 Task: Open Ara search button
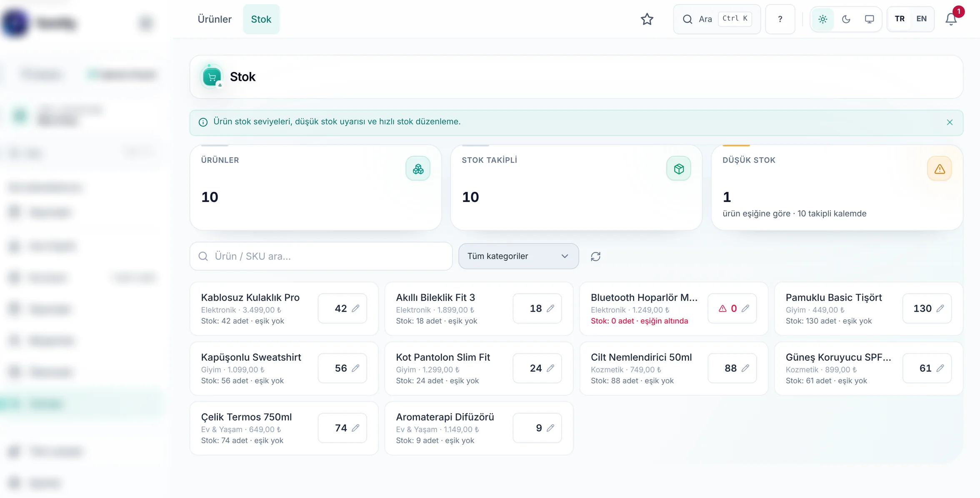coord(717,19)
